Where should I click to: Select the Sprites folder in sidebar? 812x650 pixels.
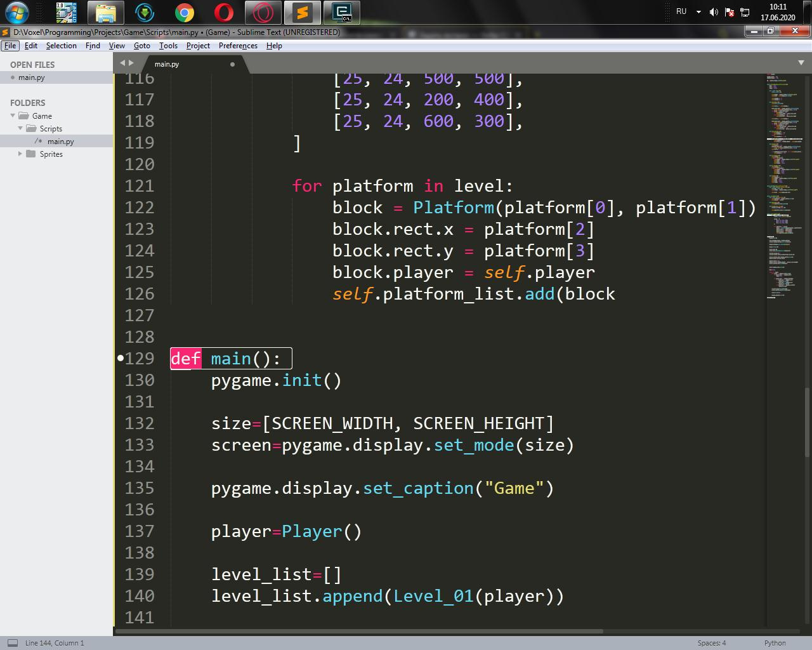51,154
